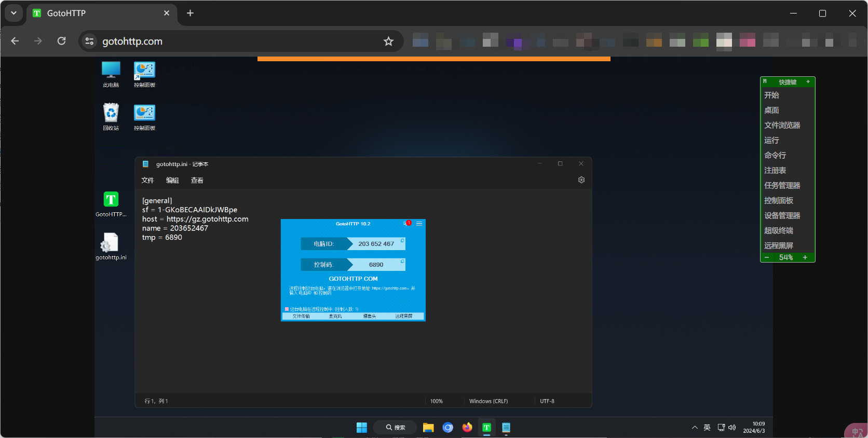The image size is (868, 438).
Task: Increase remote screen zoom beside 54%
Action: (805, 257)
